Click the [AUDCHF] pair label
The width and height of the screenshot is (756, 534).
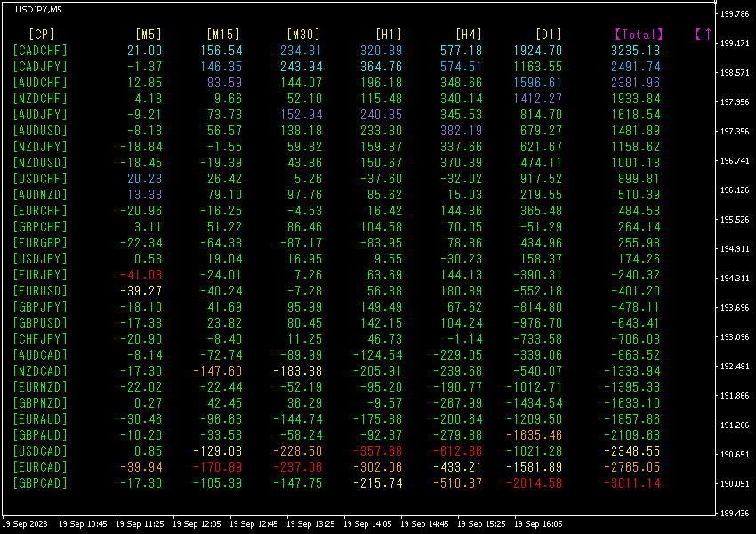pyautogui.click(x=40, y=83)
